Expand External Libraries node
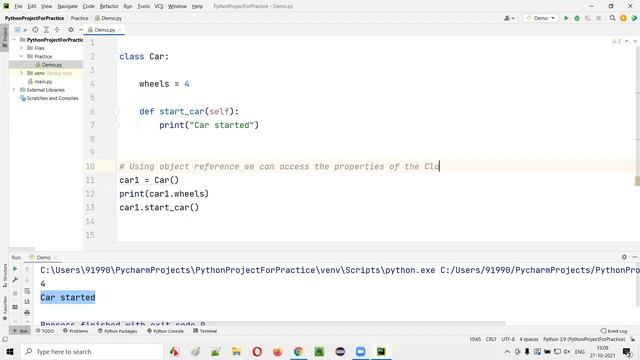Screen dimensions: 640x360 14,90
